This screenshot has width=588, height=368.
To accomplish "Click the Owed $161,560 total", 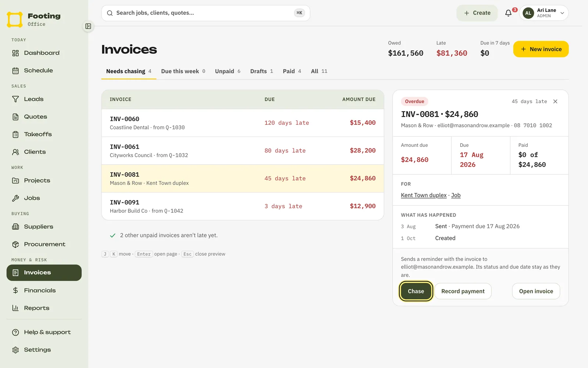I will [x=406, y=49].
